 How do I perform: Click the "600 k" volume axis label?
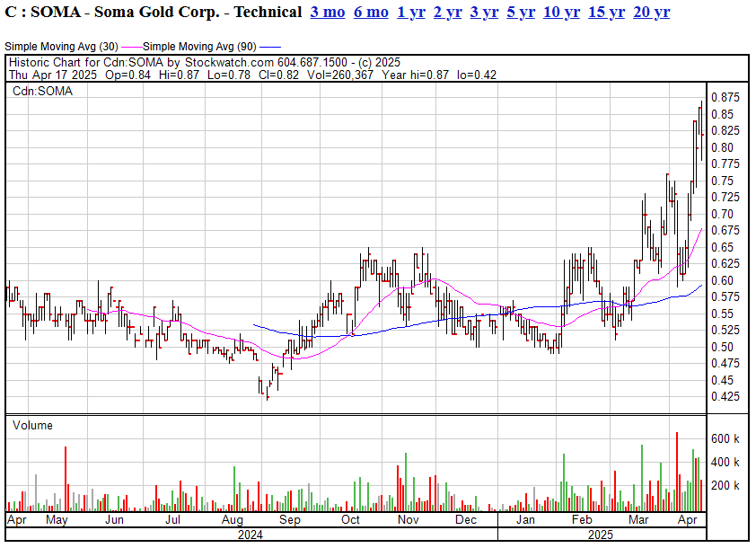point(725,439)
